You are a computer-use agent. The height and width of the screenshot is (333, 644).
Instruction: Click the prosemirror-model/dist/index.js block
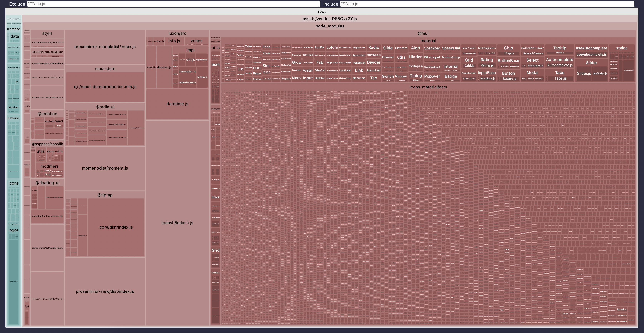click(105, 47)
